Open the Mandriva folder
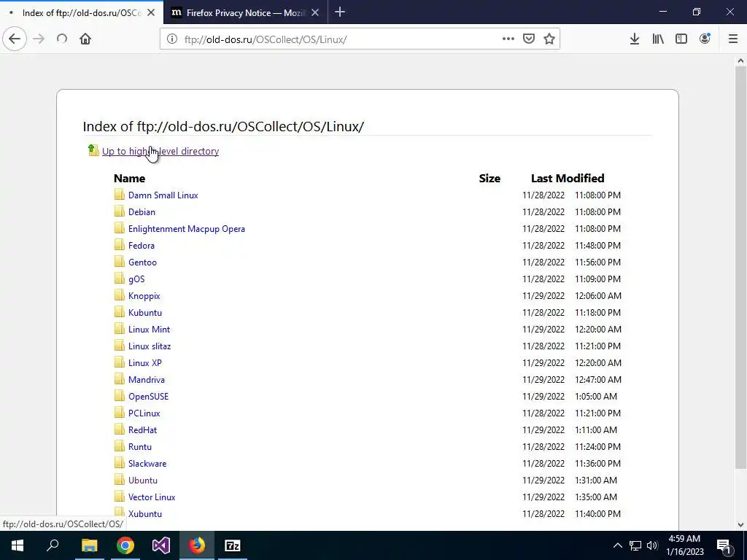 point(146,379)
